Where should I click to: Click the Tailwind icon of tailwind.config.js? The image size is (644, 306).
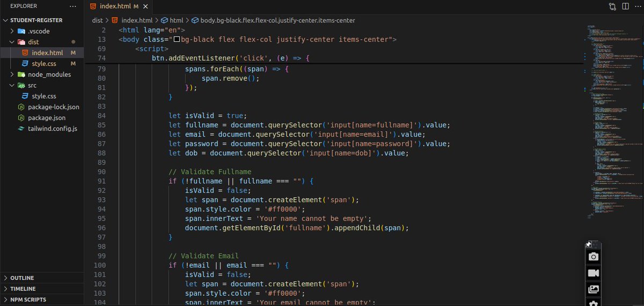point(21,129)
